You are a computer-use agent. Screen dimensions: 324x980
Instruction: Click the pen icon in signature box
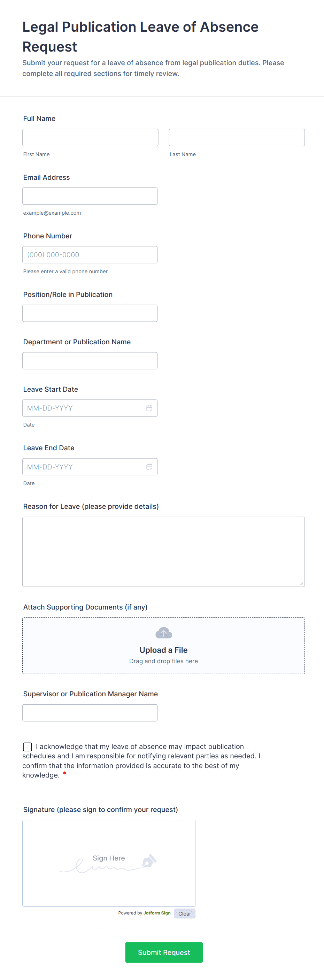[x=149, y=861]
